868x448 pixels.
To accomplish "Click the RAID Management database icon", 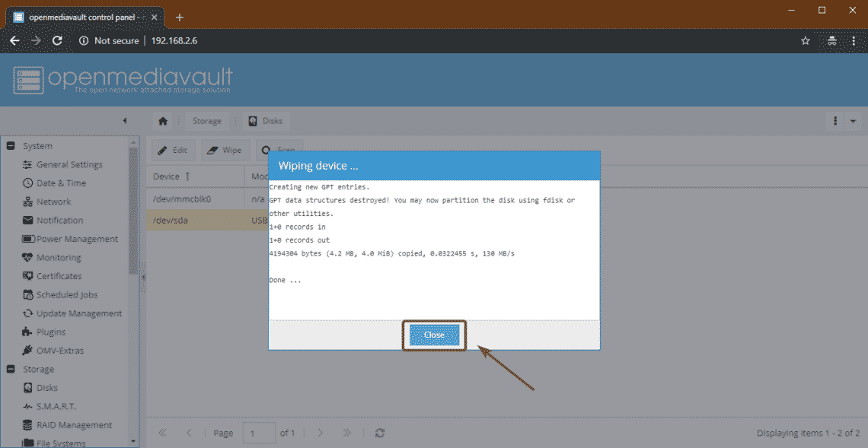I will point(27,424).
